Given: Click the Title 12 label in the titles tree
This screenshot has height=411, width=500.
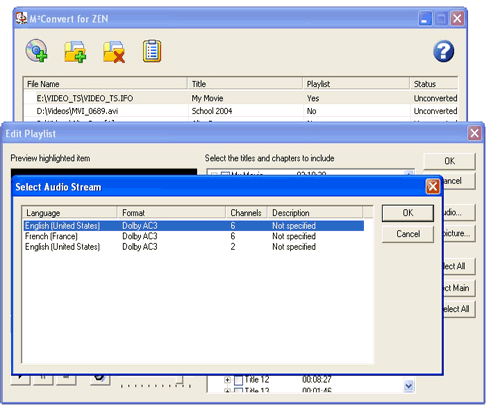Looking at the screenshot, I should click(257, 379).
